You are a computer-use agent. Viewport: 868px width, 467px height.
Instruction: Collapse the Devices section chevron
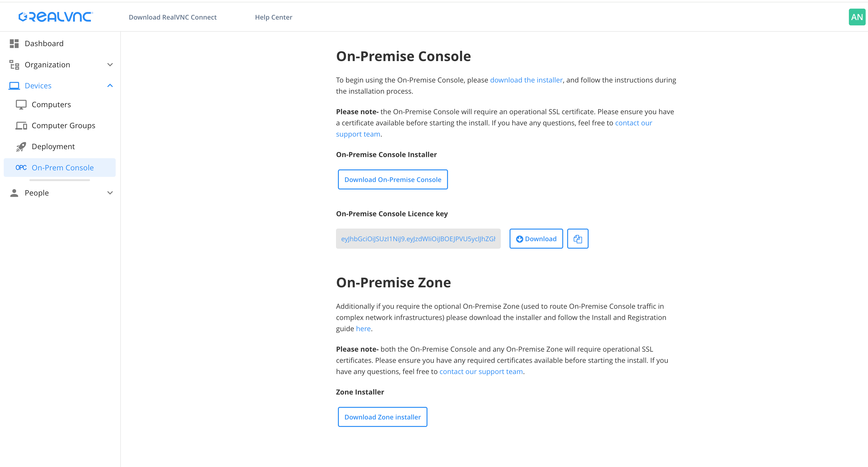(x=110, y=86)
